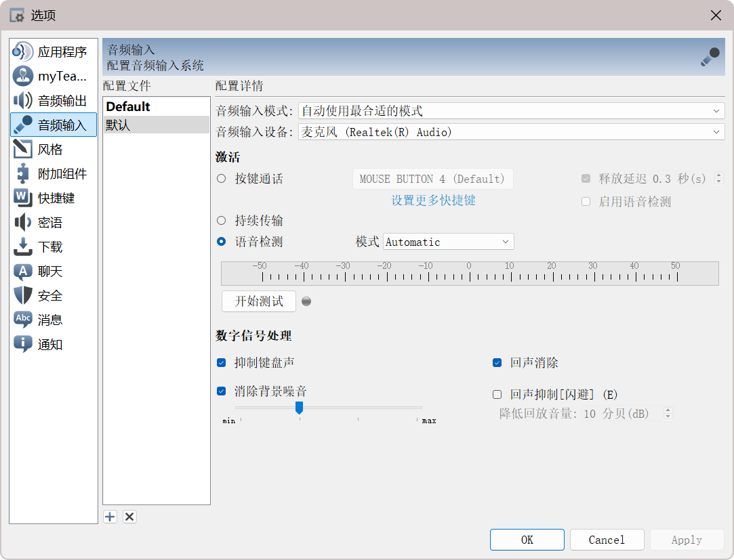Select the 快捷键 keyboard icon
Viewport: 734px width, 560px height.
pyautogui.click(x=23, y=198)
